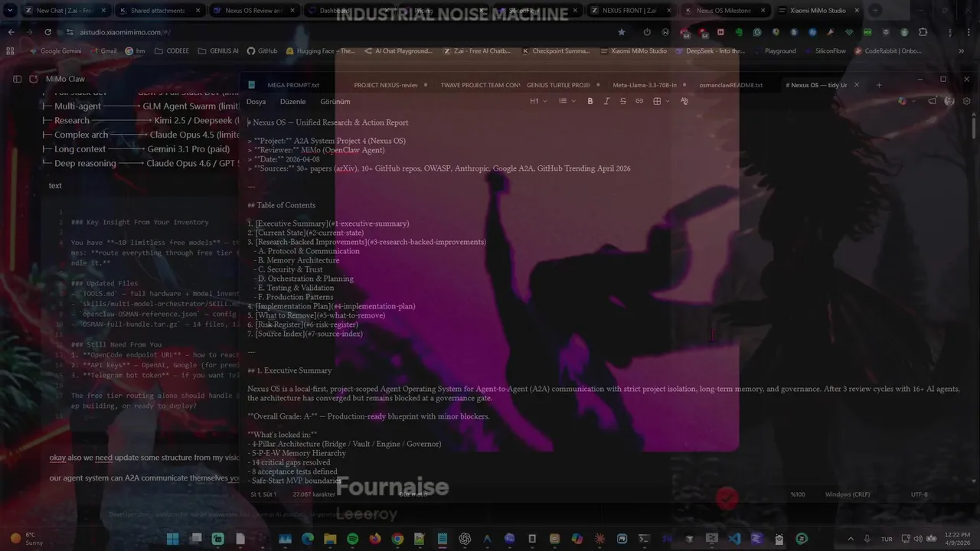
Task: Switch to osmanclawREADME.txt Notepad tab
Action: (731, 85)
